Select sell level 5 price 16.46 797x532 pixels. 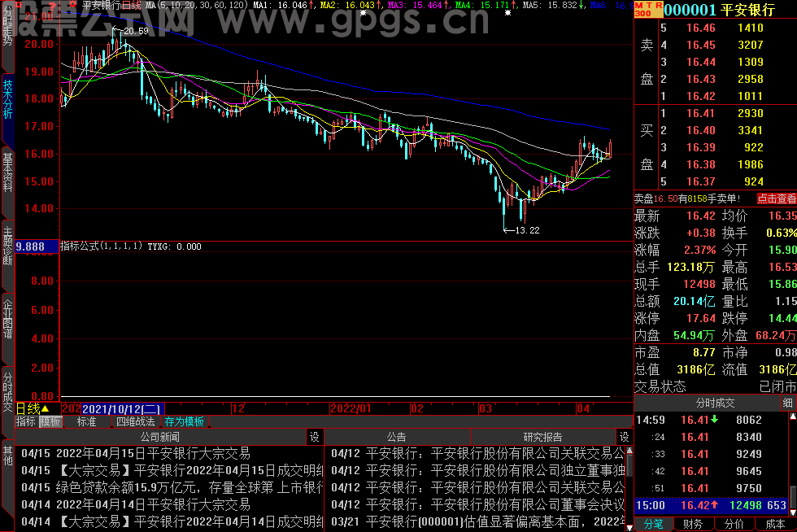click(701, 28)
